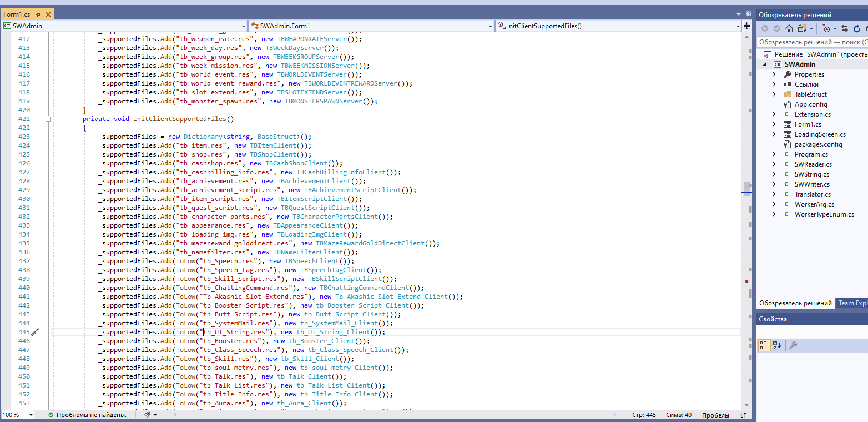The height and width of the screenshot is (422, 868).
Task: Select SWString.cs in Solution Explorer
Action: click(x=811, y=174)
